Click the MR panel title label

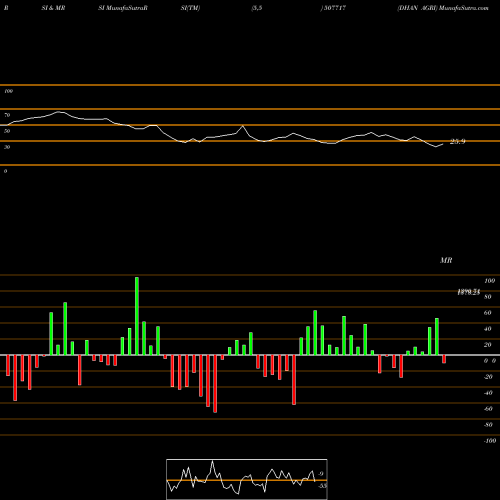pos(446,260)
